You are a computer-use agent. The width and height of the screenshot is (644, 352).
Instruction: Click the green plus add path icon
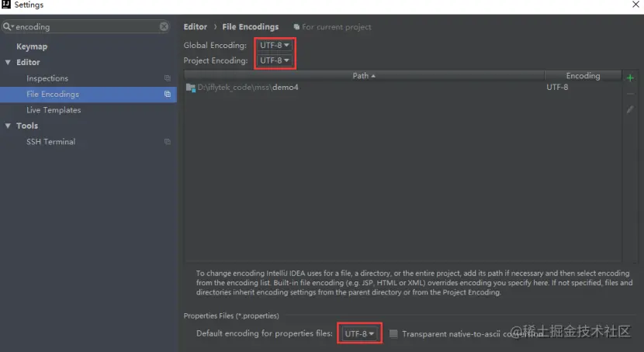click(630, 78)
